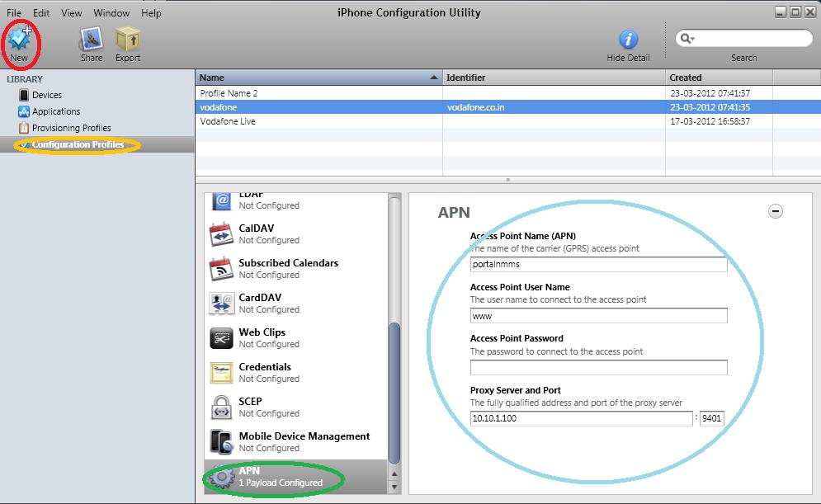Open the Window menu

click(111, 12)
